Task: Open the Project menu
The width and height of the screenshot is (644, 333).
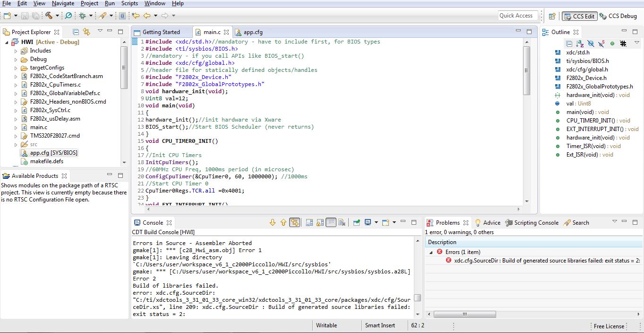Action: [x=89, y=3]
